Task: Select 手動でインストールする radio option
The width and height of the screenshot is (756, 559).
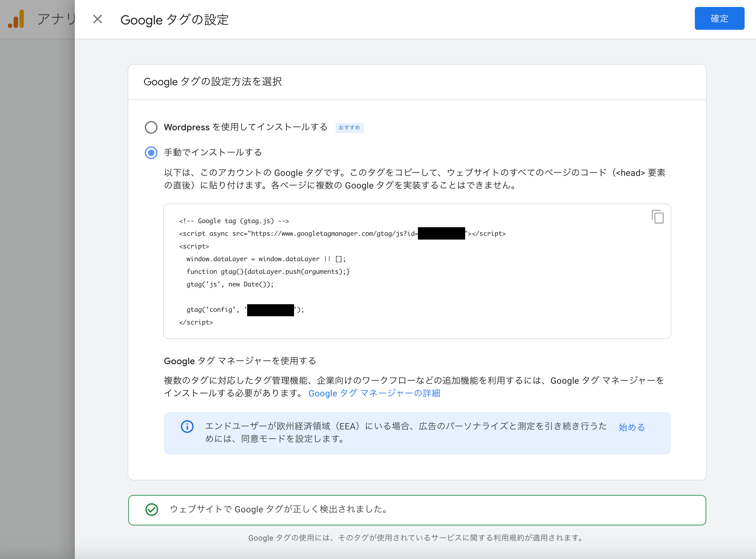Action: (151, 153)
